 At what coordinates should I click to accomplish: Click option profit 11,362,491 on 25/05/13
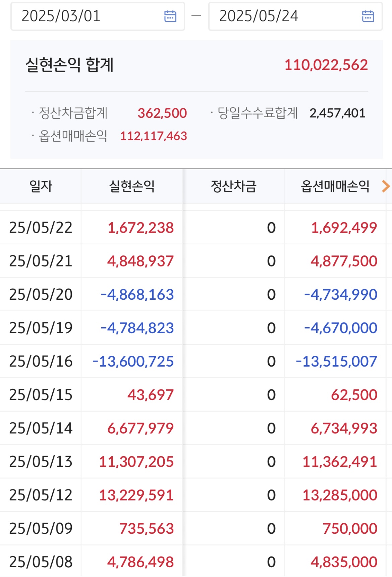tap(340, 462)
